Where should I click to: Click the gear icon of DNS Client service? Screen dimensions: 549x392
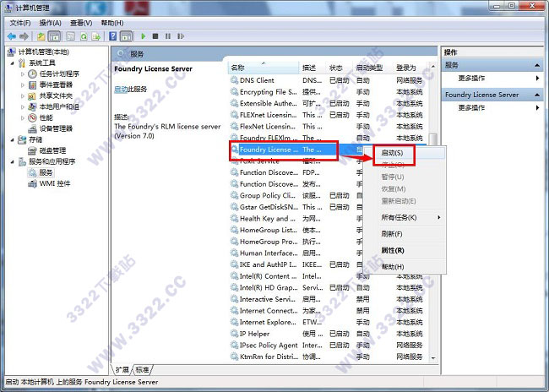(234, 80)
